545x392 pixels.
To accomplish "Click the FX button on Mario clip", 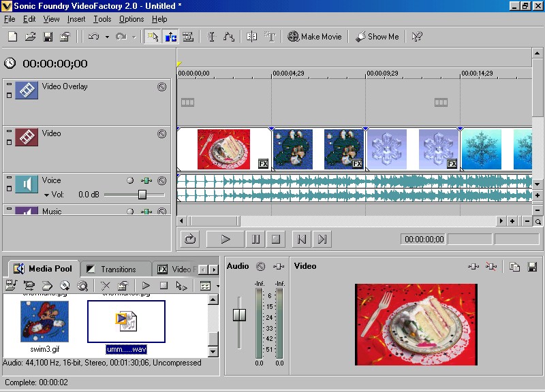I will point(357,164).
